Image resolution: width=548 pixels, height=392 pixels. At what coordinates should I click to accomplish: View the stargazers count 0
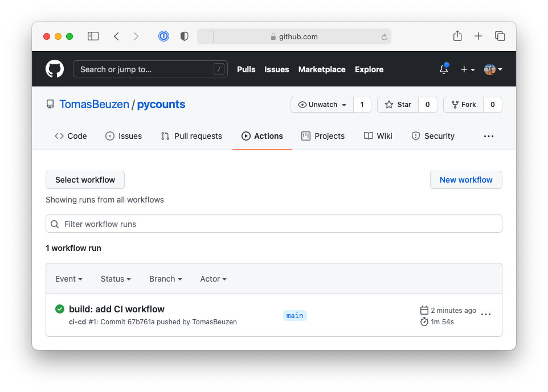pyautogui.click(x=427, y=105)
